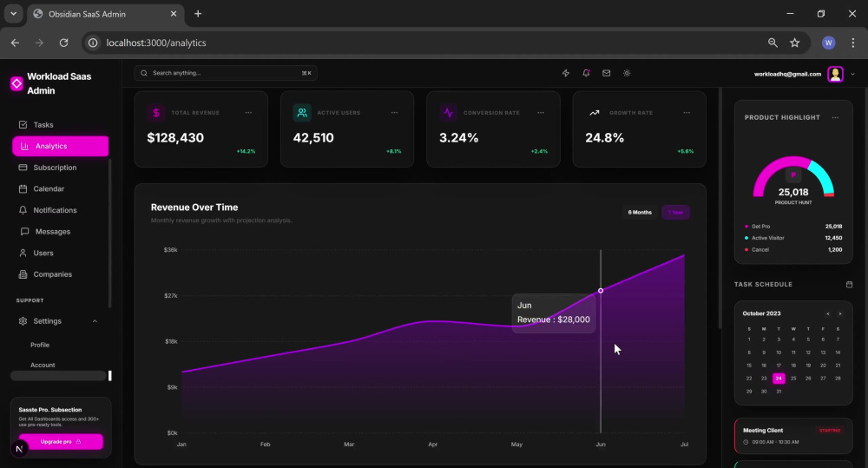Expand the account dropdown chevron
868x468 pixels.
[x=852, y=74]
